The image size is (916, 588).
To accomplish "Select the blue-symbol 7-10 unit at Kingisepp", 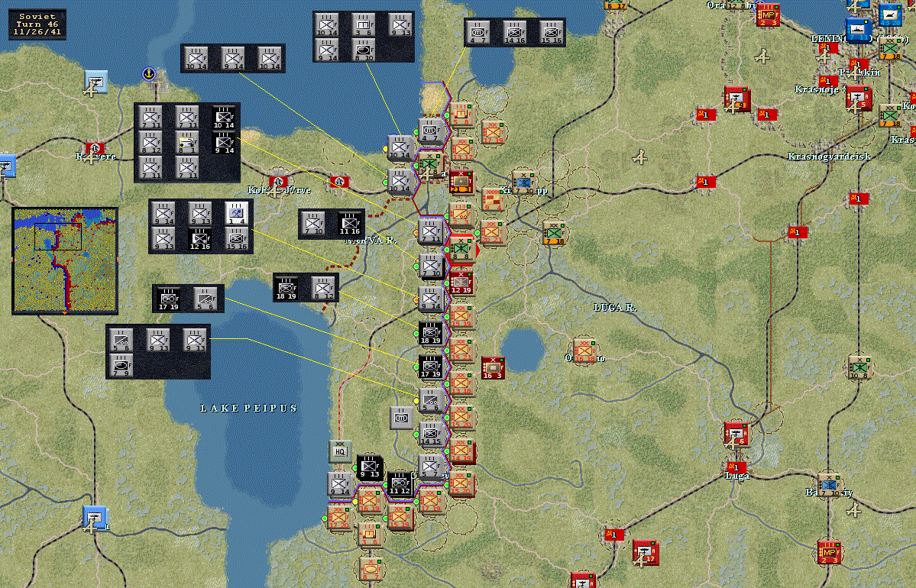I will pos(524,183).
